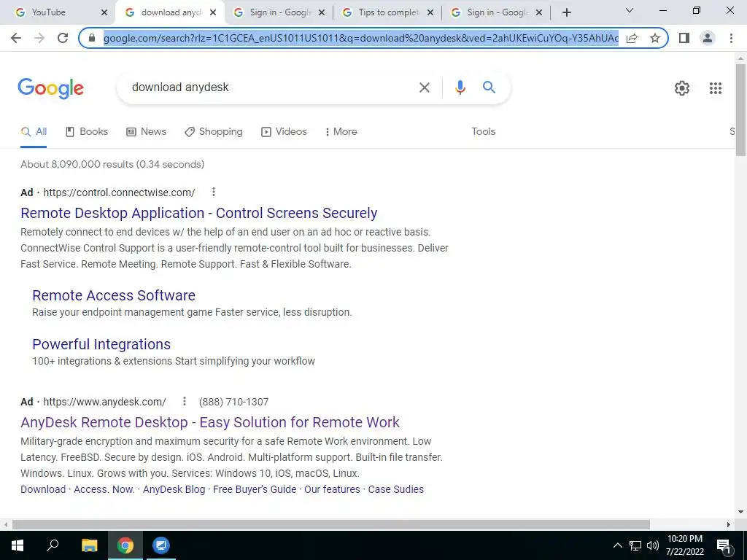Open the blue remote desktop taskbar app

pyautogui.click(x=161, y=545)
